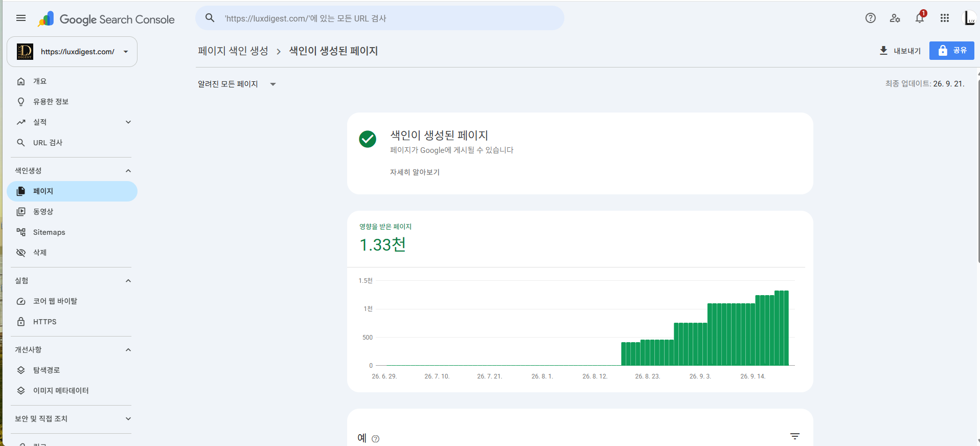Go to Sitemaps in the sidebar
Image resolution: width=980 pixels, height=446 pixels.
coord(72,232)
